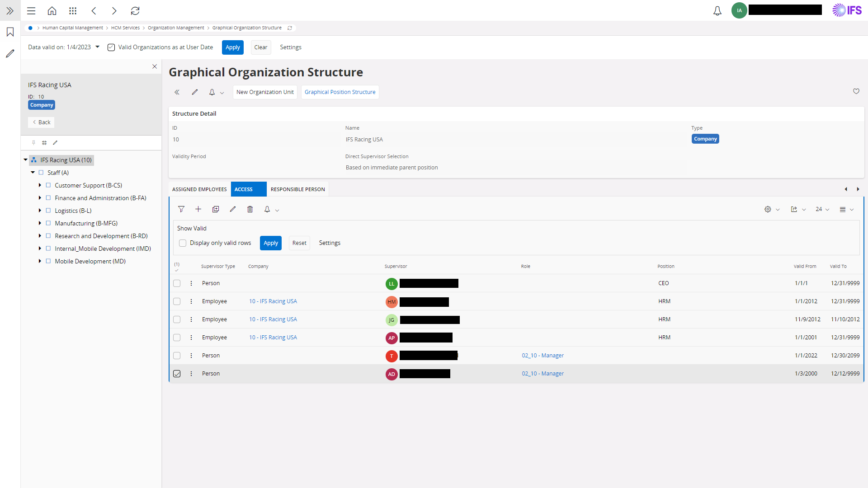Open the Responsible Person tab
Image resolution: width=868 pixels, height=488 pixels.
tap(298, 189)
